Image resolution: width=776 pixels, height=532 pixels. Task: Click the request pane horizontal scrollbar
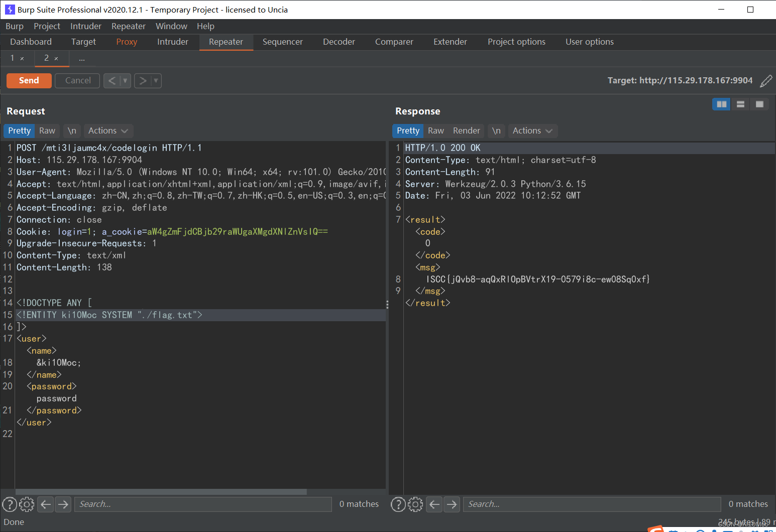161,492
